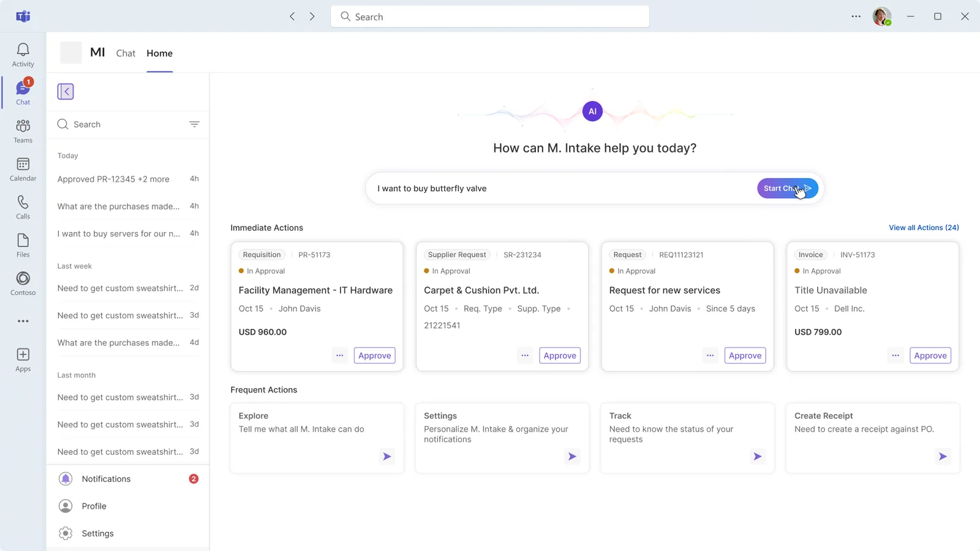Run the Settings frequent action arrow
This screenshot has height=551, width=980.
[x=572, y=456]
